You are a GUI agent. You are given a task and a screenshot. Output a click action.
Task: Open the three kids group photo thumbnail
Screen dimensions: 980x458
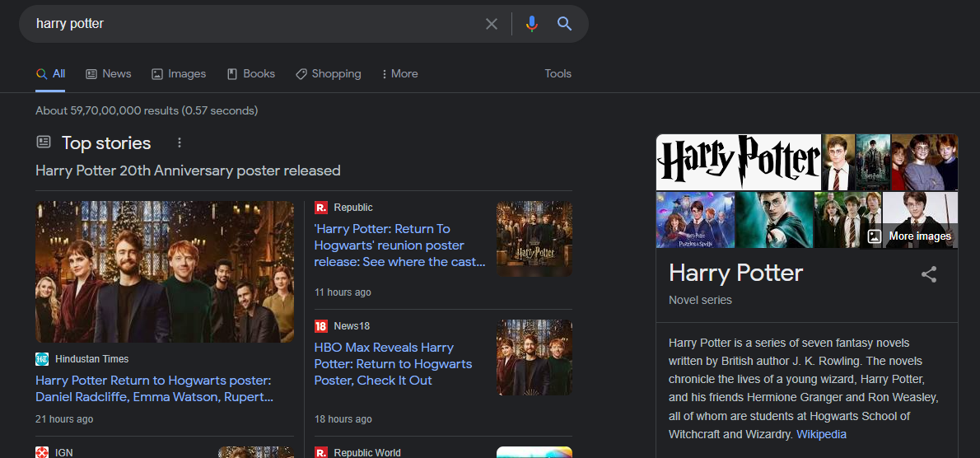[924, 162]
